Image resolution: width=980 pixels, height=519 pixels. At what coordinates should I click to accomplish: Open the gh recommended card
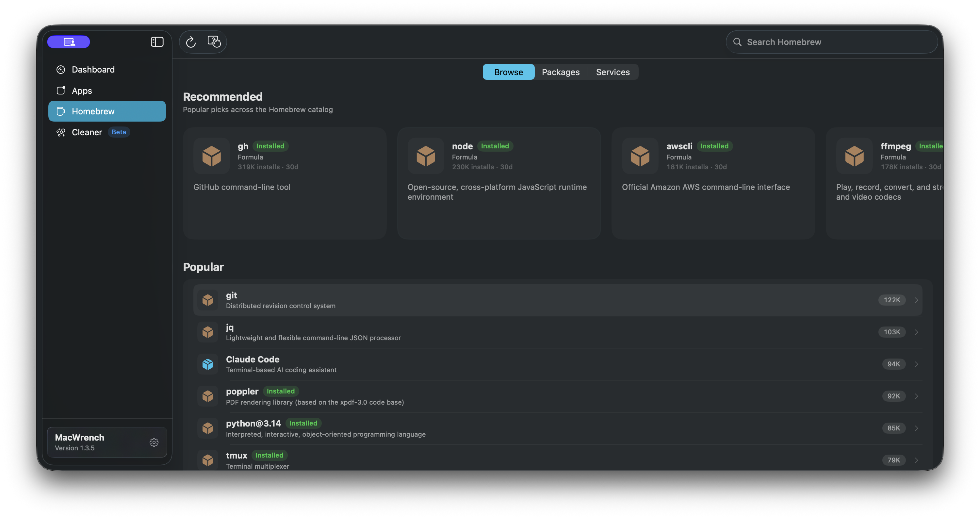(285, 183)
